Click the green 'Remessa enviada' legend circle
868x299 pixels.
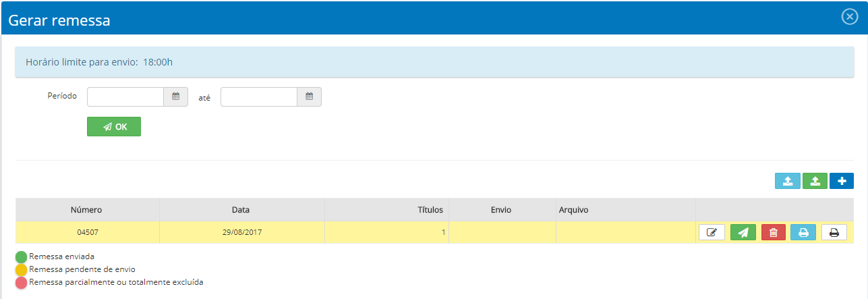pyautogui.click(x=22, y=257)
